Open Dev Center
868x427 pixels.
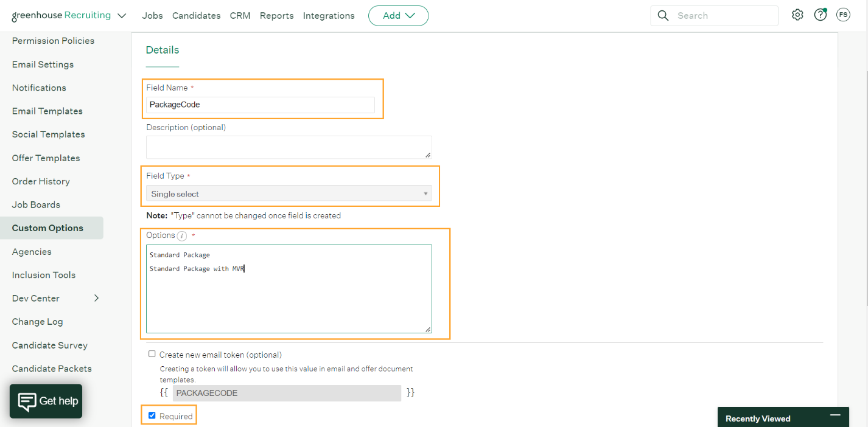(36, 299)
